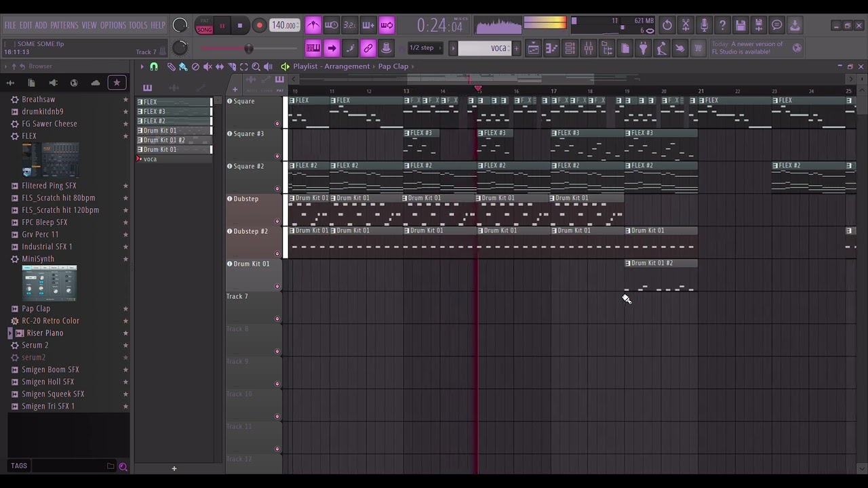The width and height of the screenshot is (868, 488).
Task: Toggle overdub recording mode
Action: click(368, 25)
